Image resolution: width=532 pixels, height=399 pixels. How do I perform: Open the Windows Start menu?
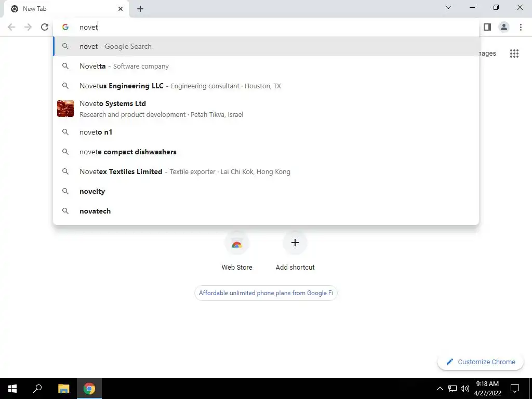[x=12, y=389]
